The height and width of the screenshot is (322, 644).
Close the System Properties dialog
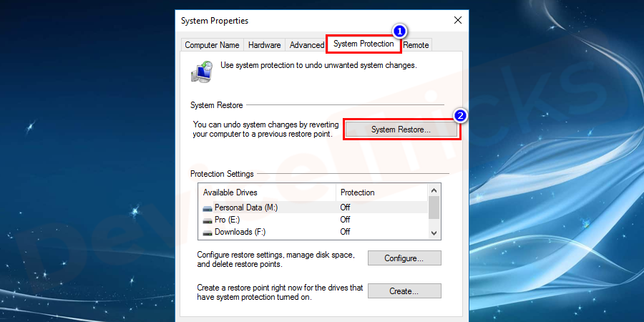[457, 21]
